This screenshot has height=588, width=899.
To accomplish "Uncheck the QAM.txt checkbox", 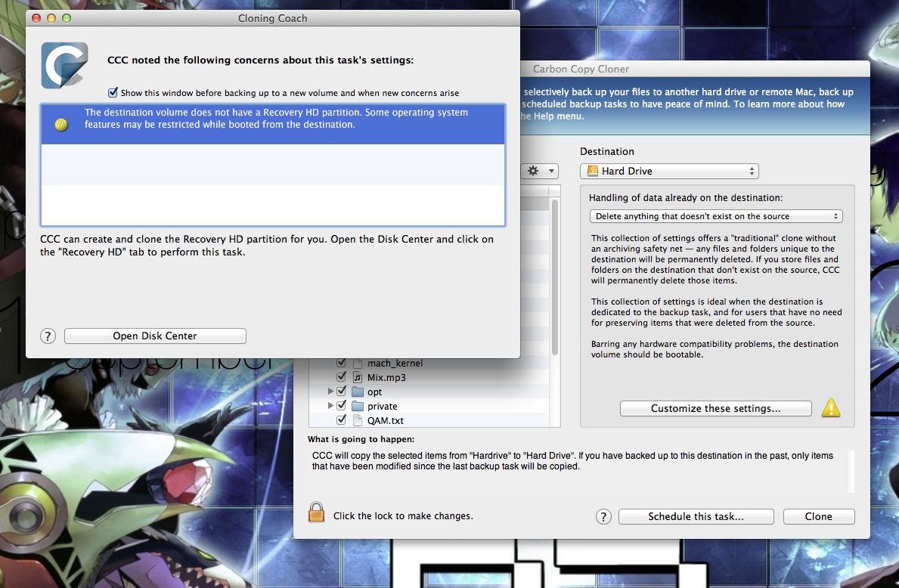I will click(x=341, y=419).
